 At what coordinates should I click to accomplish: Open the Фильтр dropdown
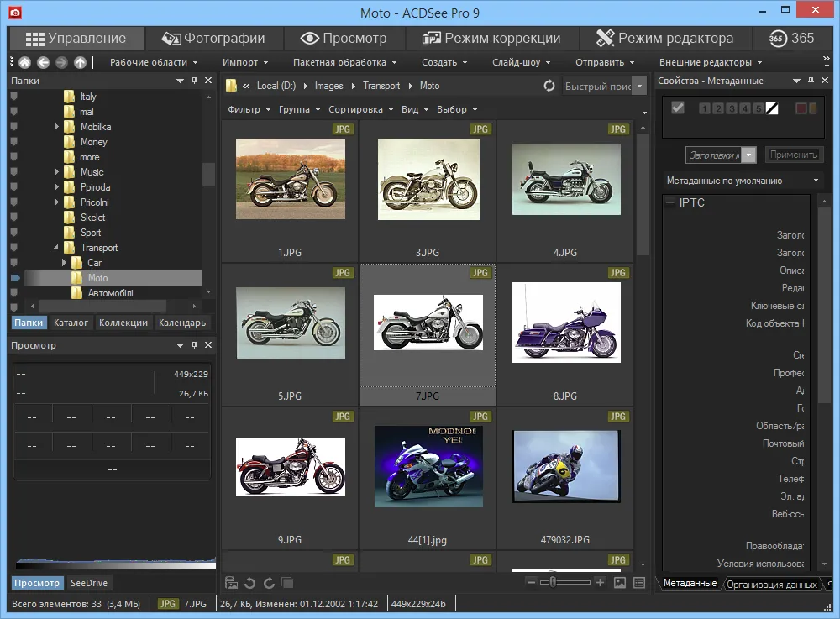[x=249, y=109]
